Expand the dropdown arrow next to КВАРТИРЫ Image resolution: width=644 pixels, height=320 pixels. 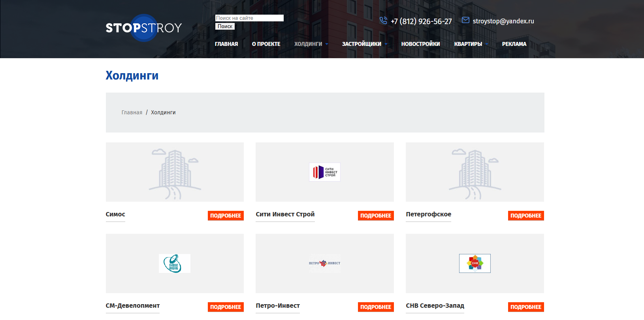pos(487,44)
